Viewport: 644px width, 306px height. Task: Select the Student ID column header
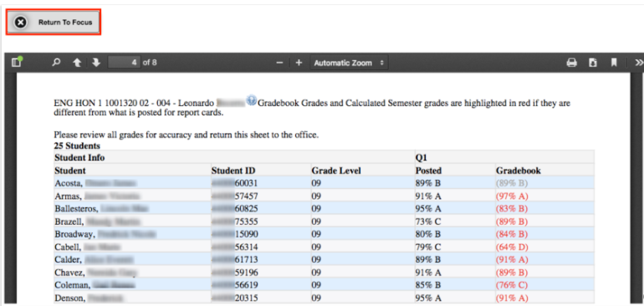233,171
